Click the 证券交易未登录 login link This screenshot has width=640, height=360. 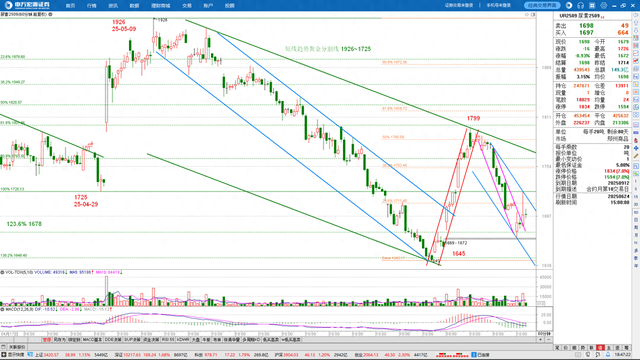click(459, 5)
